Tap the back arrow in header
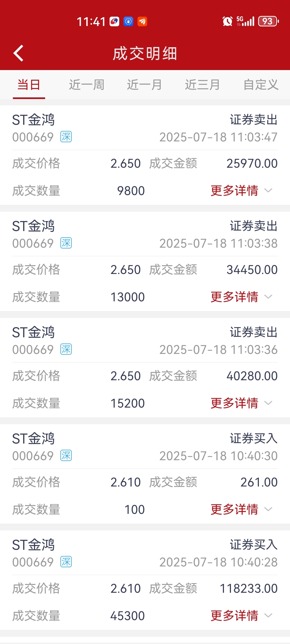Viewport: 290px width, 644px height. coord(18,53)
